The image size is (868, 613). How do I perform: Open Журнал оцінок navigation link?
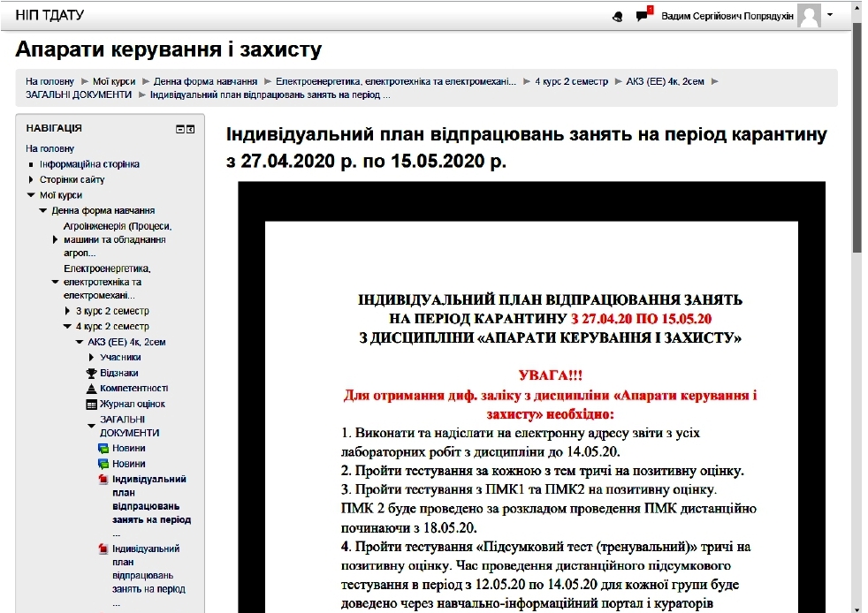133,405
